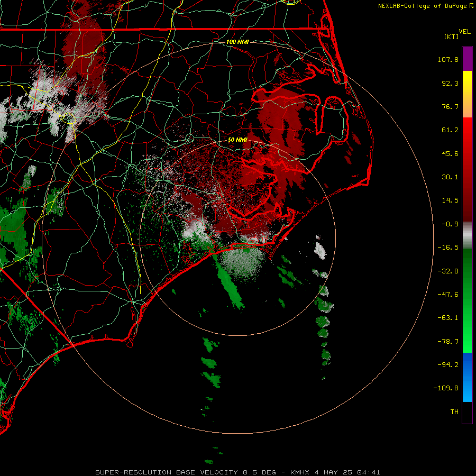Click the gray near-zero segment of the color bar
Viewport: 476px width, 476px height.
[467, 234]
